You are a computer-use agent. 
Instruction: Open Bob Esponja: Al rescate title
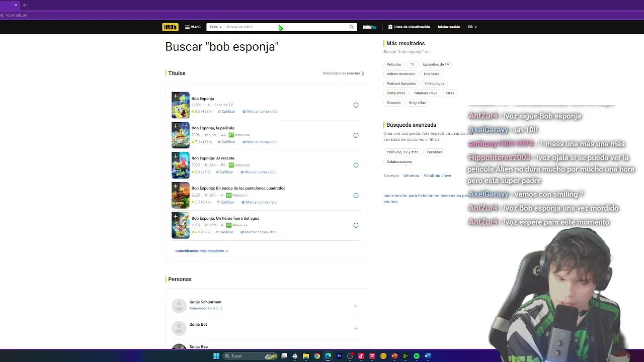tap(213, 158)
